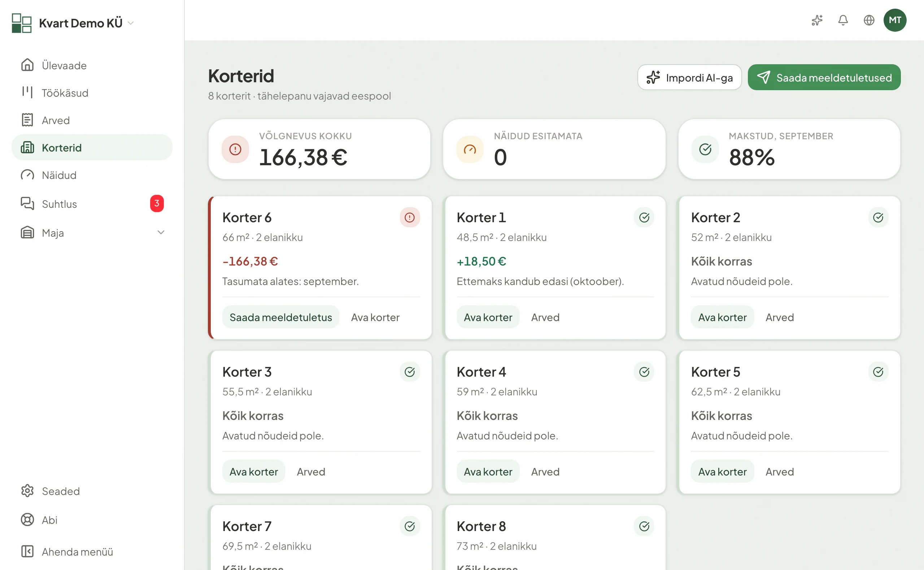This screenshot has height=570, width=924.
Task: Expand the Maja submenu chevron
Action: [161, 233]
